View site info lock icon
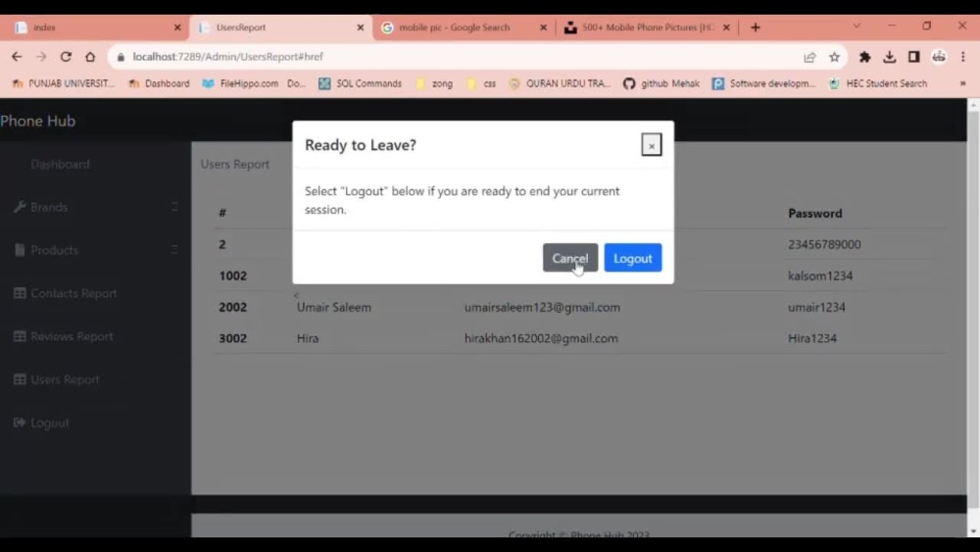The height and width of the screenshot is (552, 980). click(x=121, y=57)
